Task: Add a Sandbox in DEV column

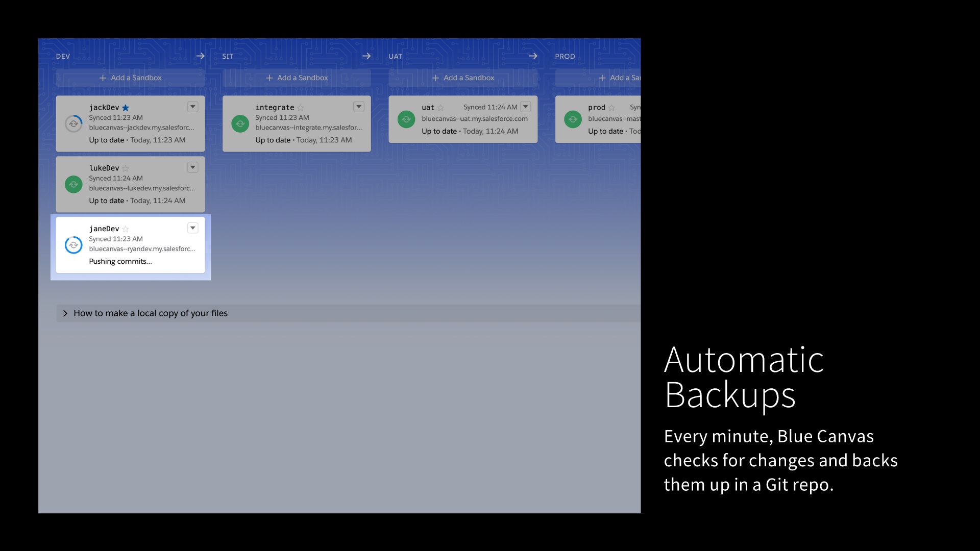Action: (130, 78)
